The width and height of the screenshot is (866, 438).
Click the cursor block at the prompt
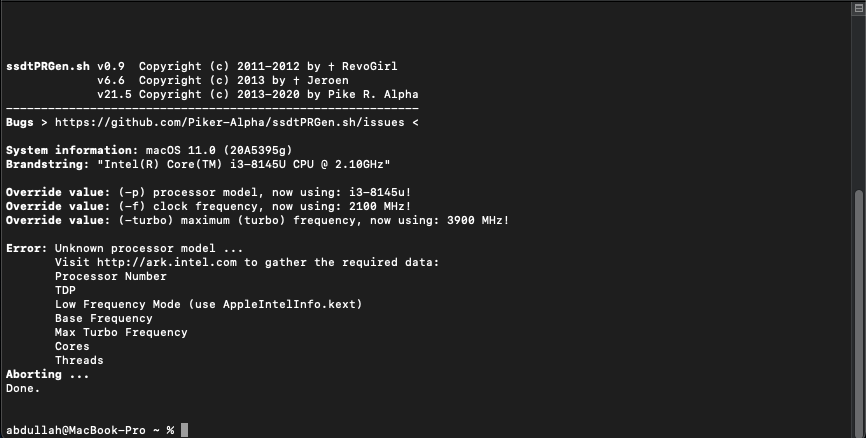pyautogui.click(x=184, y=430)
